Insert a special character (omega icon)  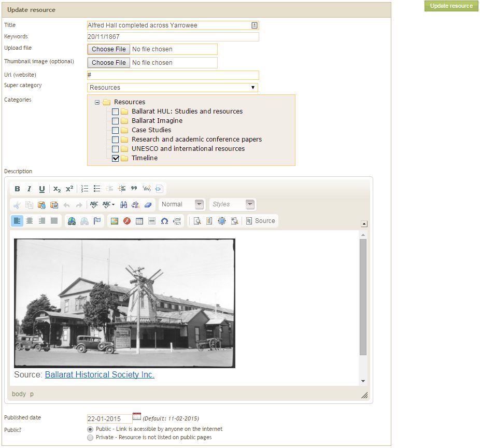click(x=164, y=221)
